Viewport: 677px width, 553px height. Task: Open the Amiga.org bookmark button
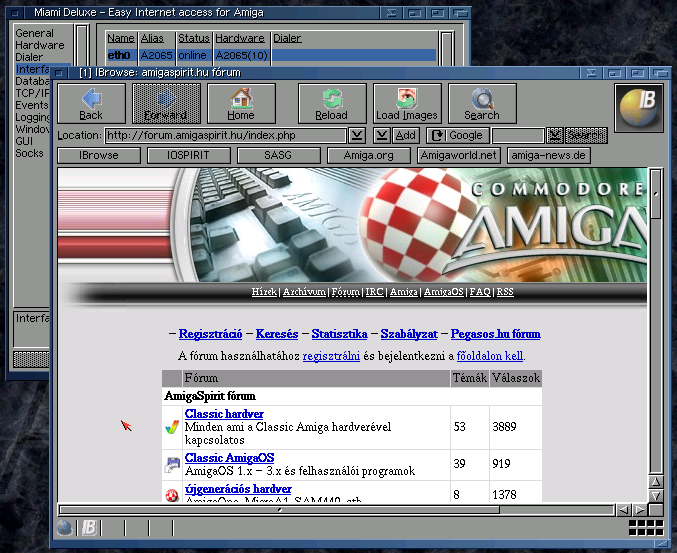369,155
